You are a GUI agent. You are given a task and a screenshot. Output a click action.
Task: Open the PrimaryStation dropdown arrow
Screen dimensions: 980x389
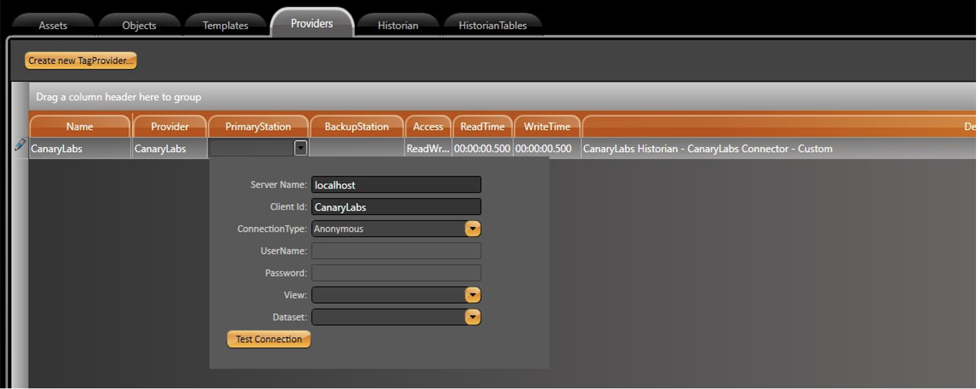[301, 148]
